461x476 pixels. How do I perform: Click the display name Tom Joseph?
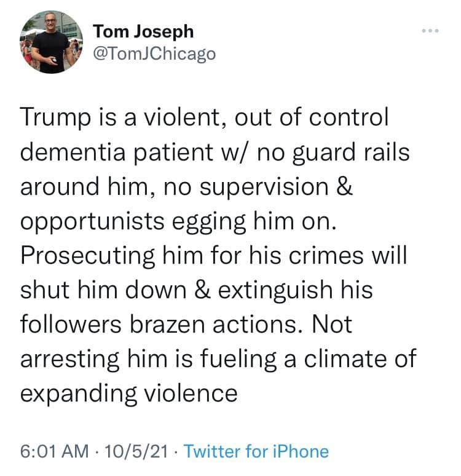point(143,32)
